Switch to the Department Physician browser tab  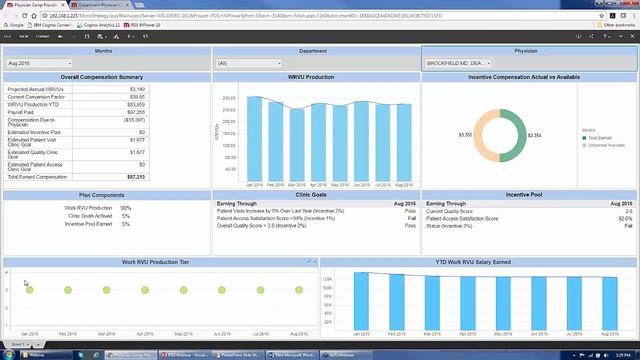click(x=100, y=5)
